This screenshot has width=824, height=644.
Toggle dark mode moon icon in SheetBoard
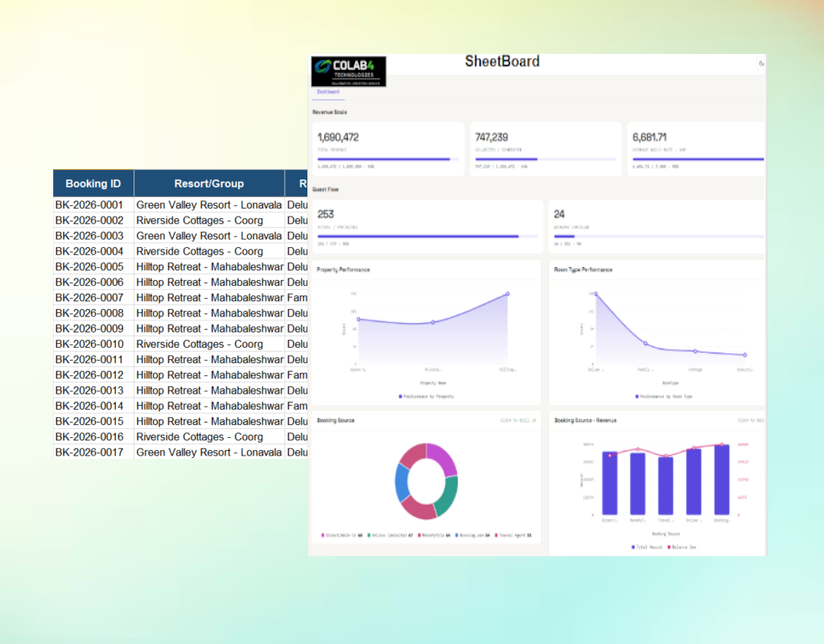tap(761, 64)
